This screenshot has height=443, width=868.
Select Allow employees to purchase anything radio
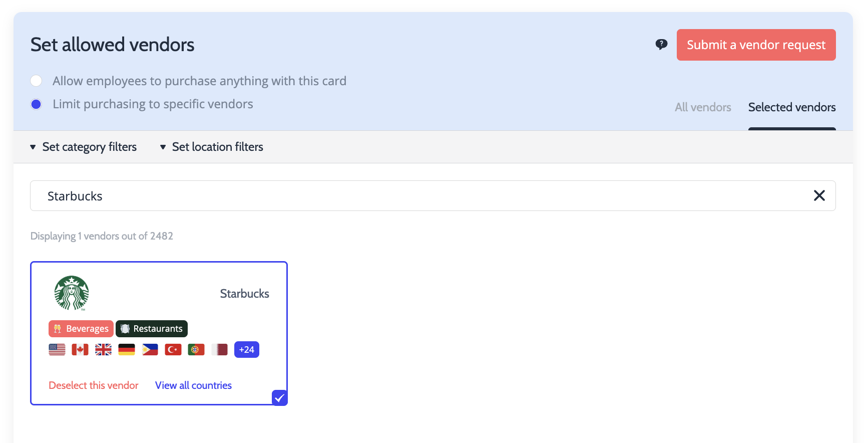coord(36,81)
